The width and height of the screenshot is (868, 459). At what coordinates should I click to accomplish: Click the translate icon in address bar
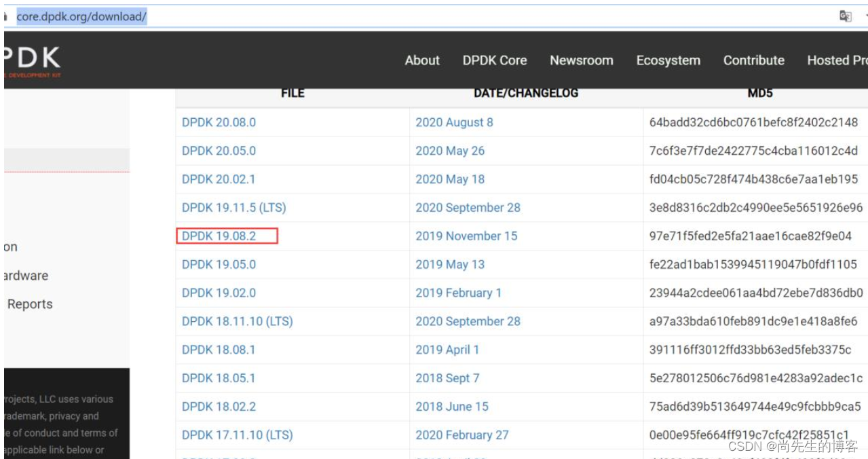tap(846, 16)
